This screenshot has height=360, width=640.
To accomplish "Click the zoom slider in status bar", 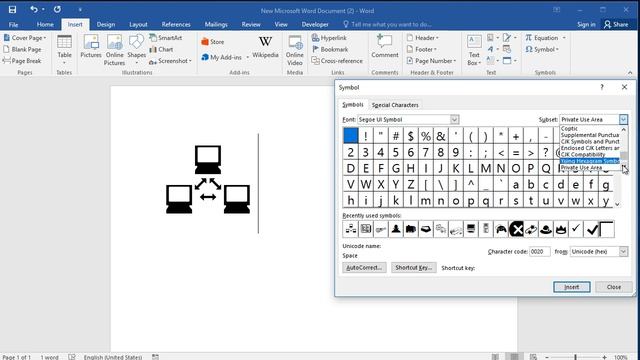I will click(576, 357).
